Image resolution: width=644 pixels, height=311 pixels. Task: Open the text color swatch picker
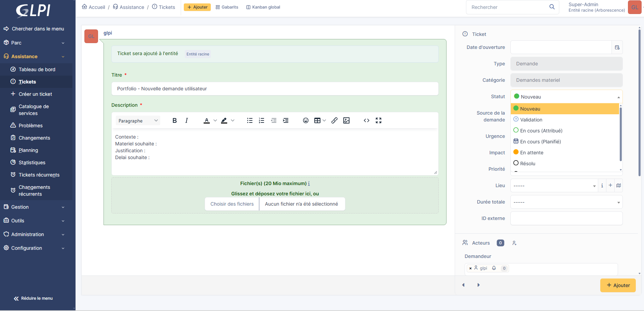(215, 120)
